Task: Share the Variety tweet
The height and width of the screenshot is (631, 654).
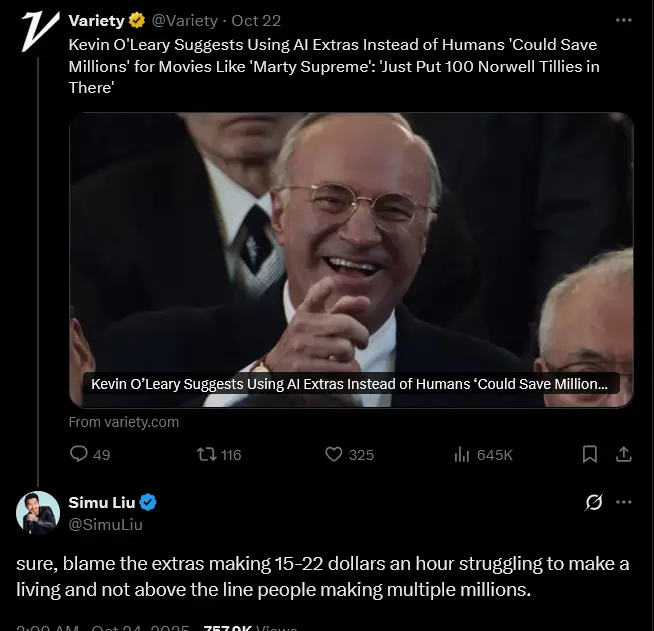Action: tap(624, 454)
